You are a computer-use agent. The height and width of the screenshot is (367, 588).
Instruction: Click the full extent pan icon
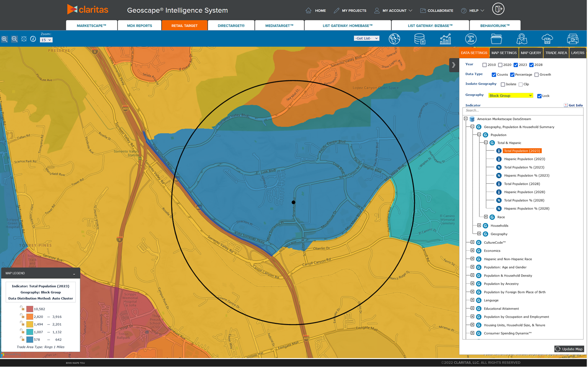(24, 39)
